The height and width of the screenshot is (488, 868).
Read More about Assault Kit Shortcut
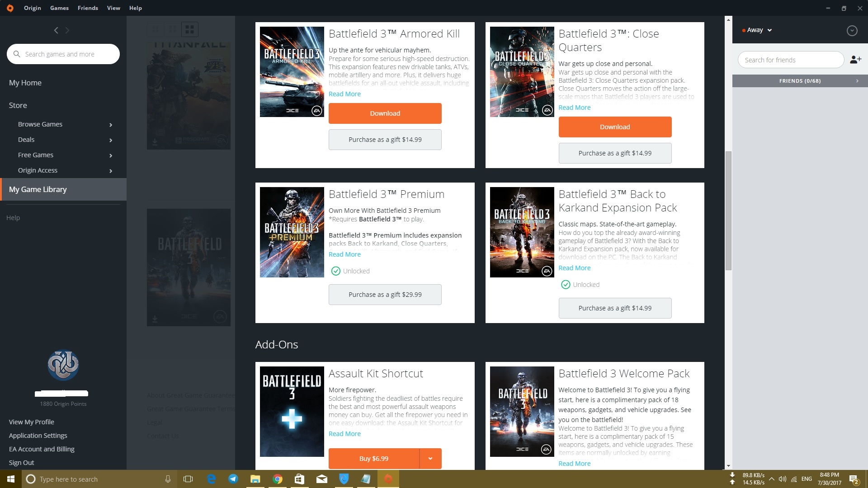pyautogui.click(x=344, y=434)
